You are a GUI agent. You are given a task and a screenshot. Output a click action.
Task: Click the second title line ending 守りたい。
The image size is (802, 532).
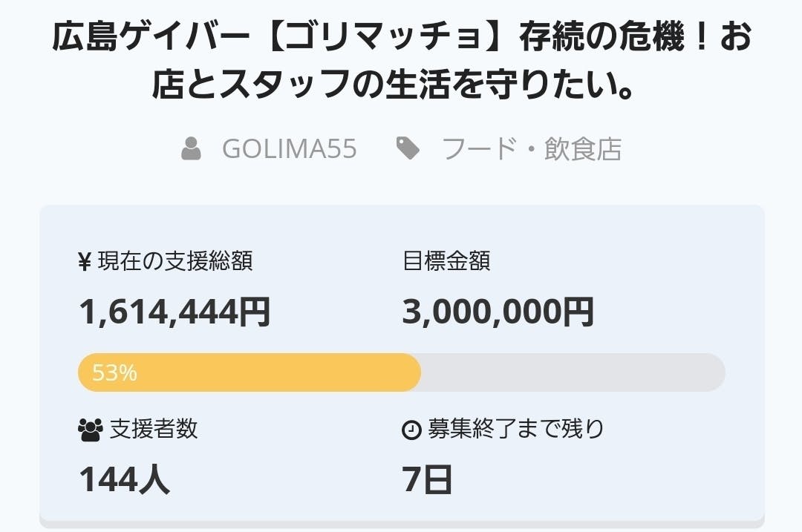coord(392,85)
